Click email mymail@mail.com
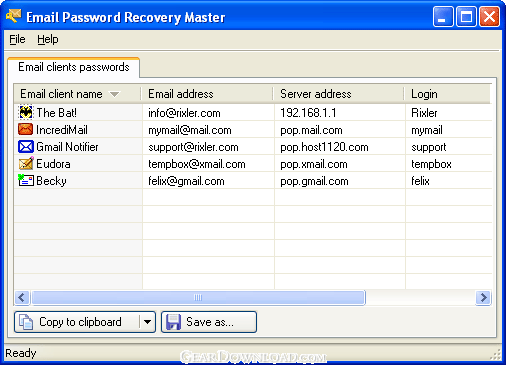Viewport: 506px width, 365px height. [x=190, y=130]
